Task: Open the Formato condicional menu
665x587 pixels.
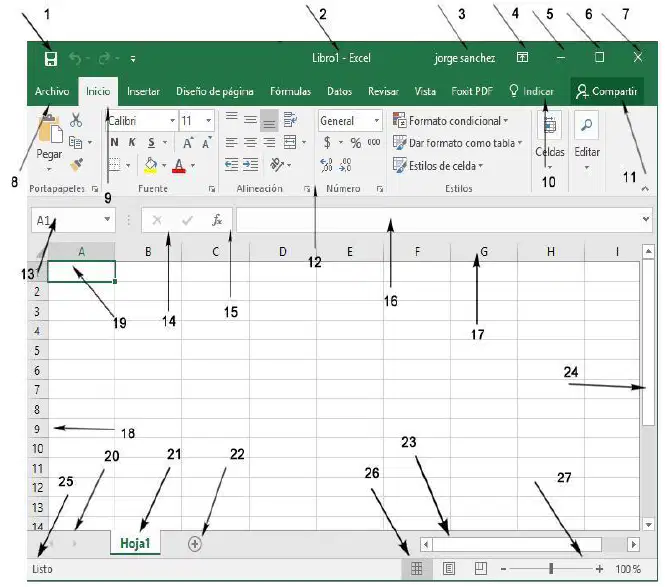Action: [450, 121]
